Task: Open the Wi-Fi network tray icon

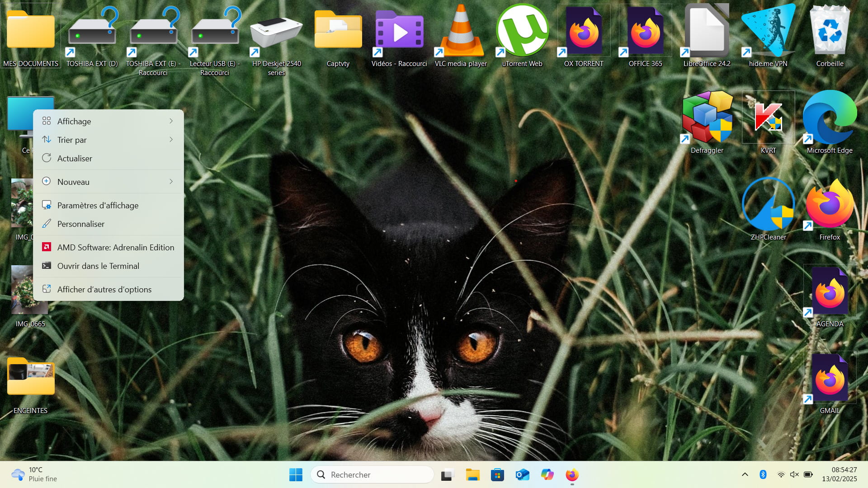Action: [781, 474]
